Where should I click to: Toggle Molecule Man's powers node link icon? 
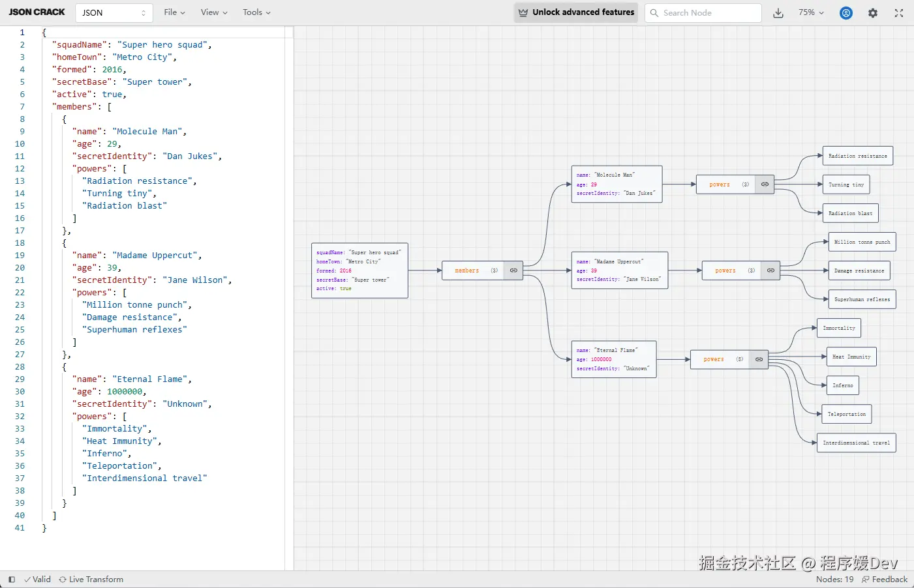coord(765,184)
